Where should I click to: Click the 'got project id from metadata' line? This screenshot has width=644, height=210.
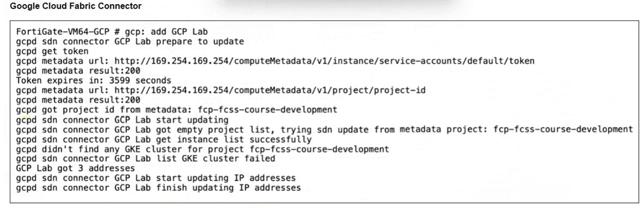(x=177, y=110)
